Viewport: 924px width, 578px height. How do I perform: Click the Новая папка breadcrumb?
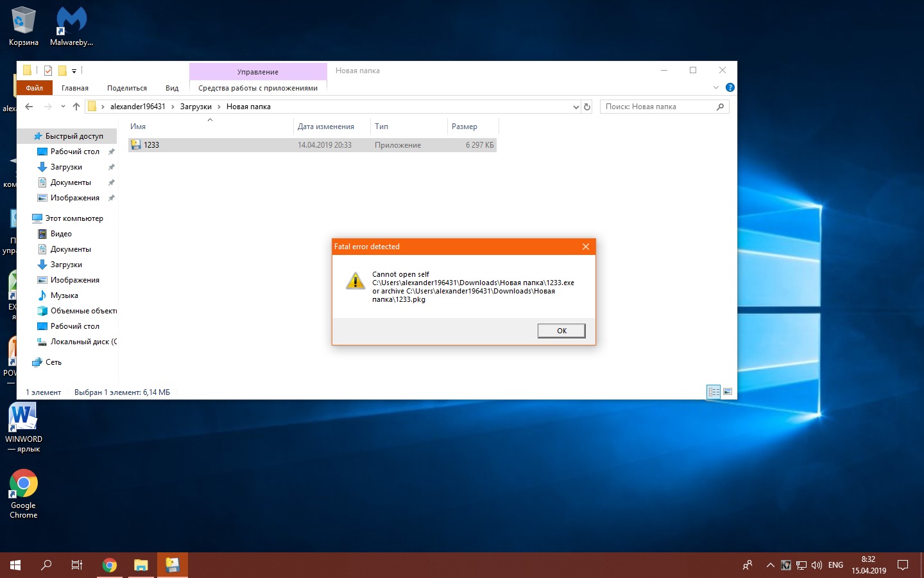248,107
